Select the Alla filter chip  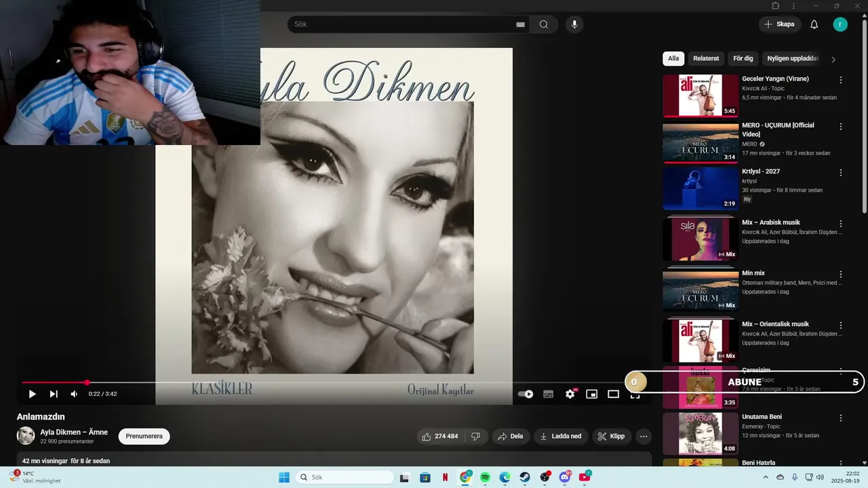(x=673, y=59)
